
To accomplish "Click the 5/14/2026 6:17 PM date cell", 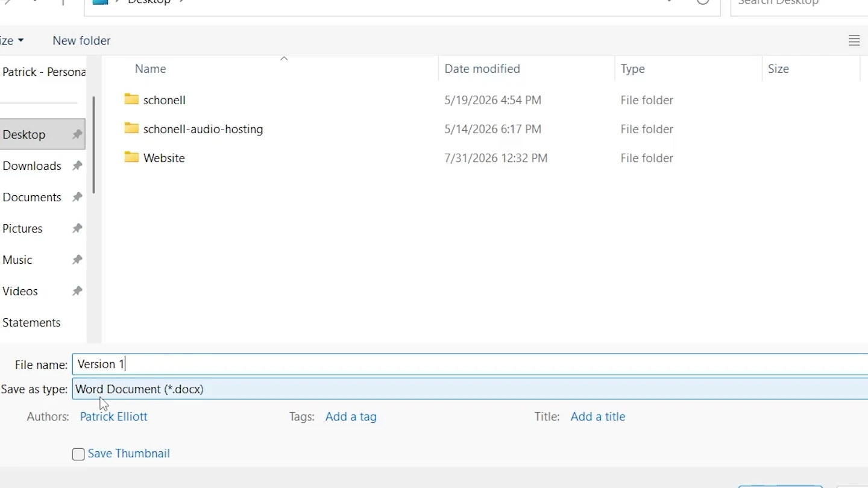I will click(492, 129).
